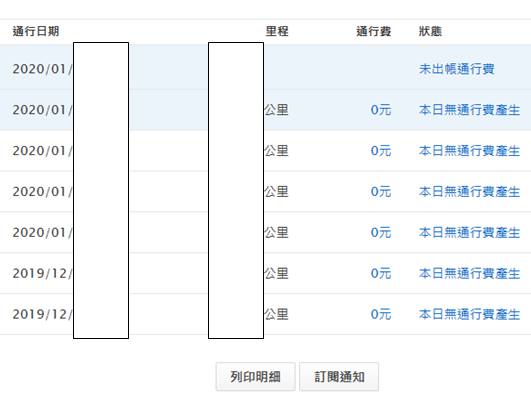Open the 未出帳通行費 status link

click(x=456, y=69)
